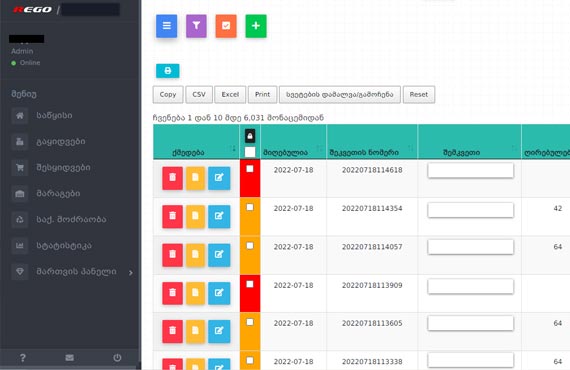Screen dimensions: 570x370
Task: Click the Reset button
Action: pyautogui.click(x=419, y=94)
